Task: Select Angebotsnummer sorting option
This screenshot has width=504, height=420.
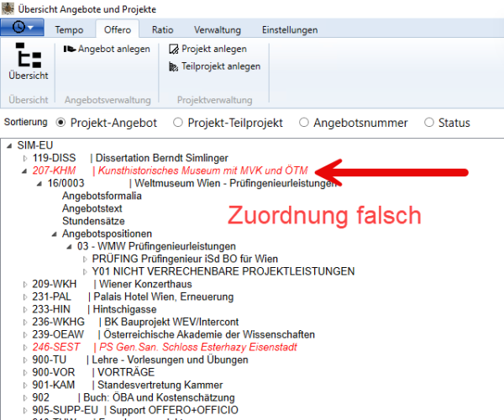Action: 304,123
